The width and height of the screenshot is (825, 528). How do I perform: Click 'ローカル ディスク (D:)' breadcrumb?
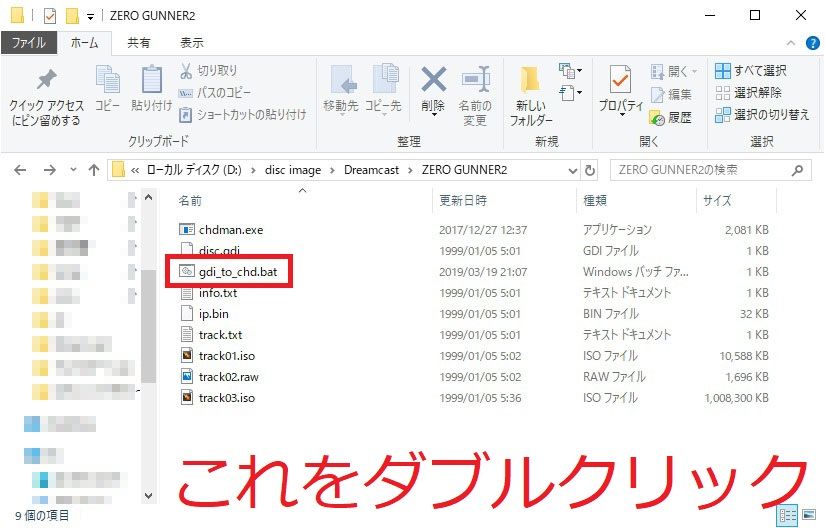coord(194,170)
